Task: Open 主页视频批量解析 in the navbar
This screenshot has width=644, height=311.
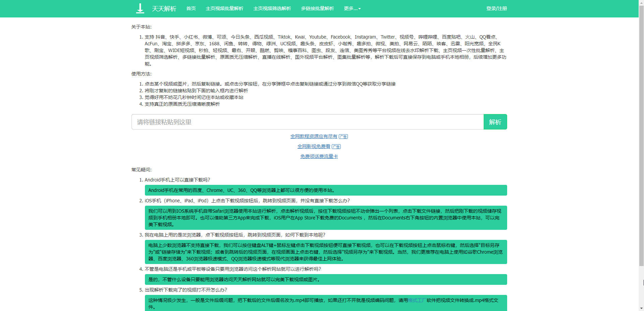Action: [224, 8]
